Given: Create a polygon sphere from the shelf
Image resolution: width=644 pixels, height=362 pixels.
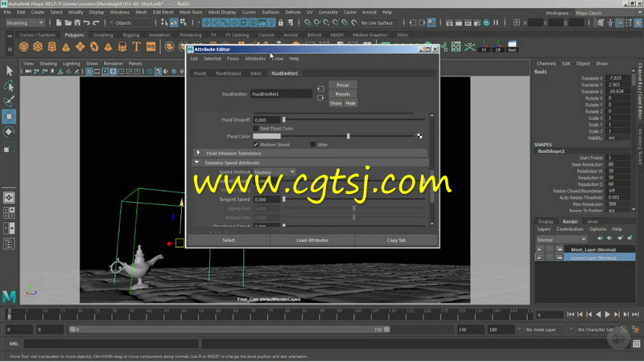Looking at the screenshot, I should [24, 47].
